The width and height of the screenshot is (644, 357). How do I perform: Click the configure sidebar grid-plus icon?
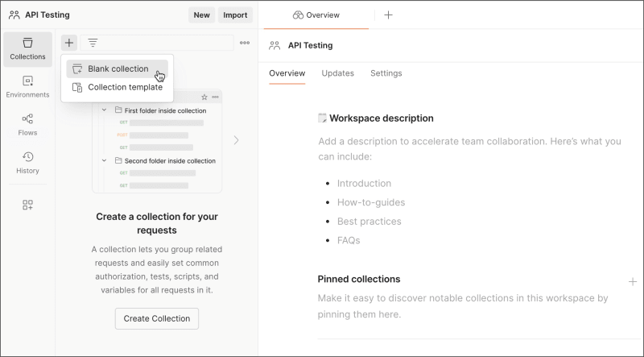tap(27, 205)
